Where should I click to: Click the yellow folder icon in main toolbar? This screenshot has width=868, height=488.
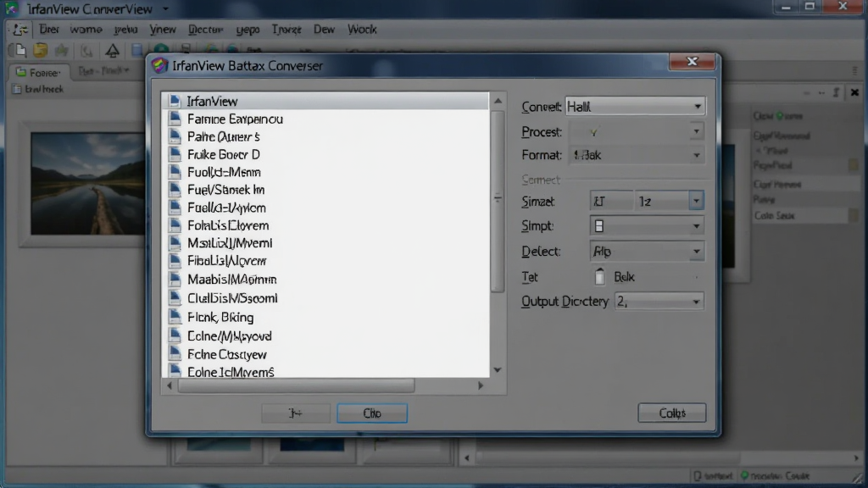(40, 50)
